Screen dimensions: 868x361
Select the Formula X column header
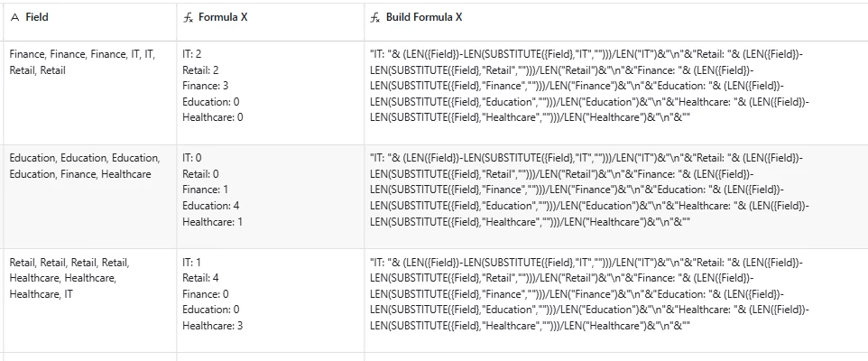click(x=270, y=21)
